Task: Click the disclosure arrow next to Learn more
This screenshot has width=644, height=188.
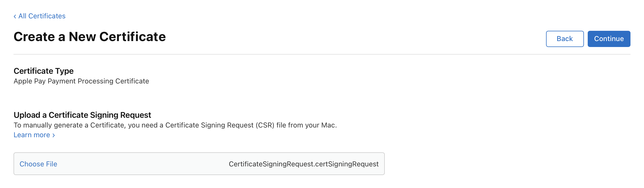Action: pyautogui.click(x=53, y=135)
